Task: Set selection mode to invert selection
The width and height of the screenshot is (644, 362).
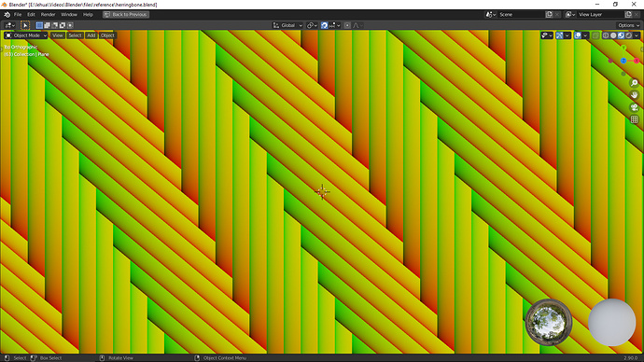Action: [63, 25]
